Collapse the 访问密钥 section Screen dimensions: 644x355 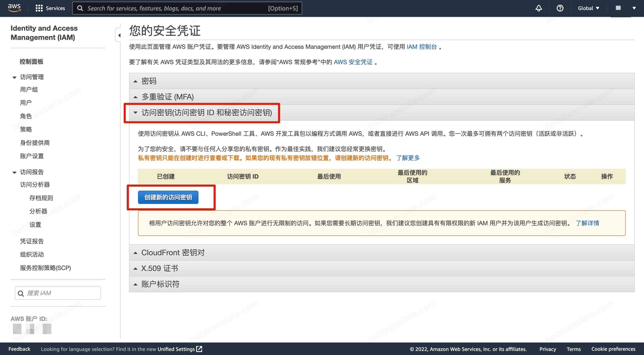pos(382,113)
